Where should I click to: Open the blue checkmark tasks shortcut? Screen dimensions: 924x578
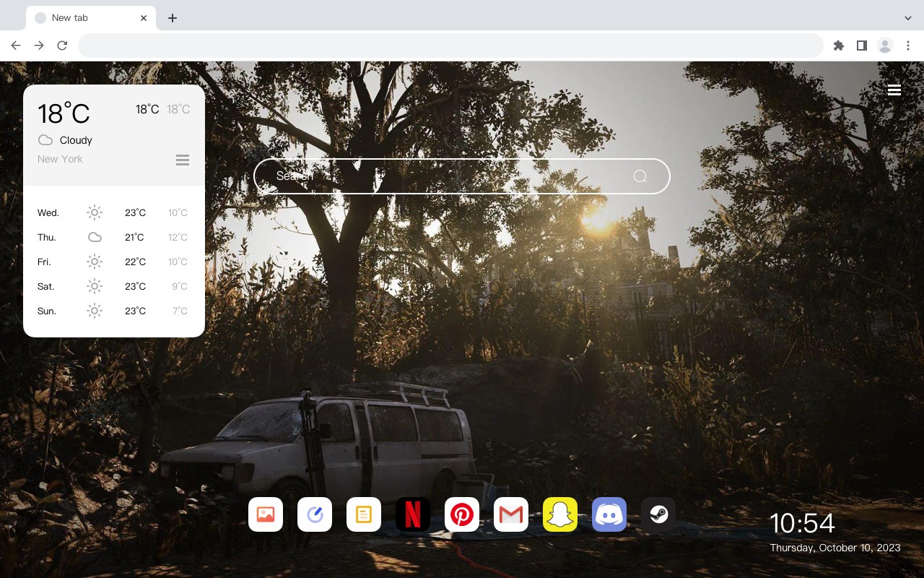315,514
